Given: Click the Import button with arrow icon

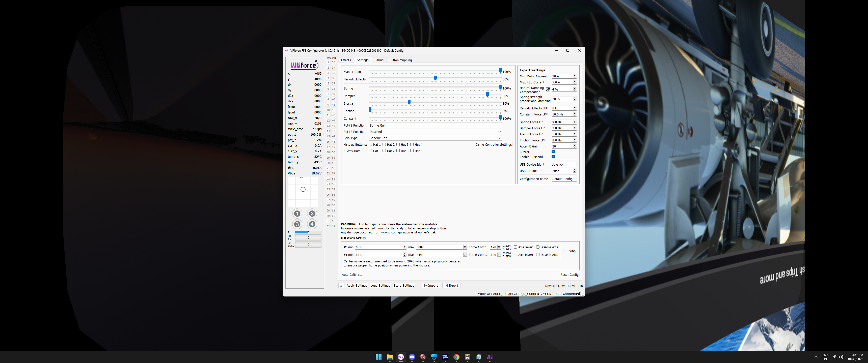Looking at the screenshot, I should point(431,286).
